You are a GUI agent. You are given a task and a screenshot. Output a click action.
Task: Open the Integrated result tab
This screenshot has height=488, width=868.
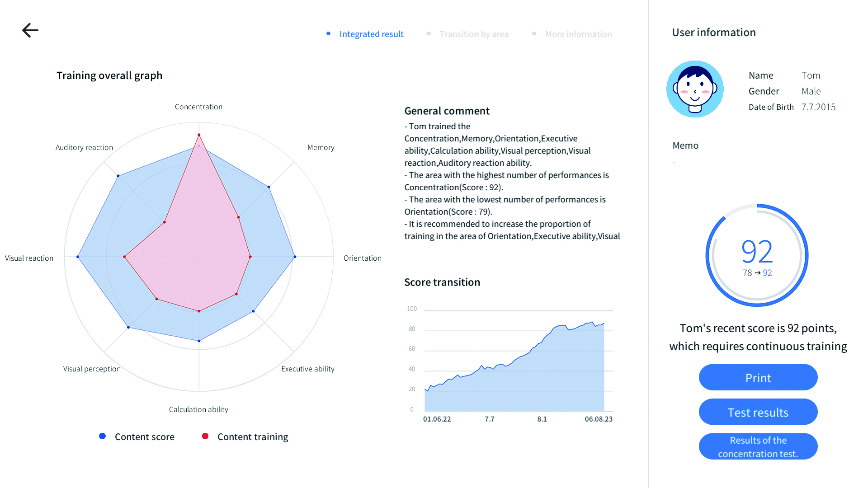pyautogui.click(x=371, y=34)
